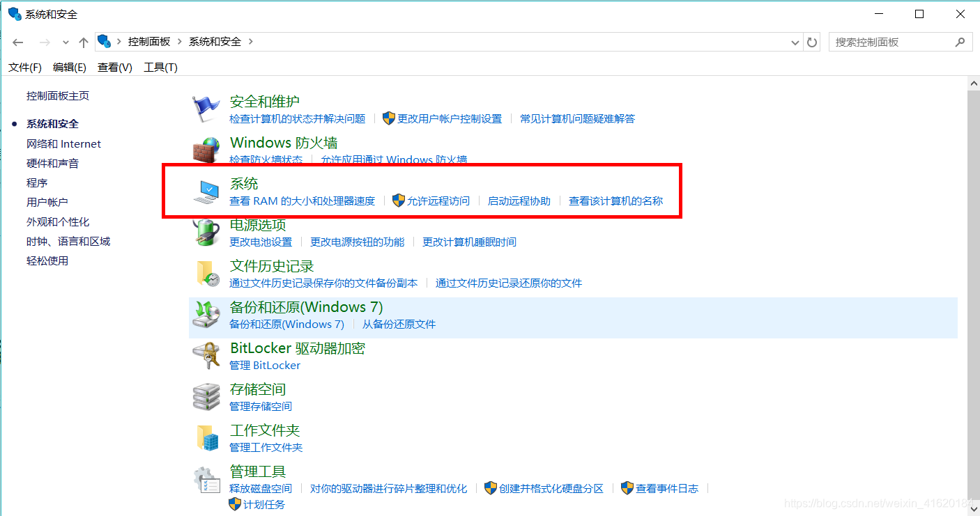Open the Windows 防火墙 heading
The width and height of the screenshot is (980, 516).
tap(284, 143)
